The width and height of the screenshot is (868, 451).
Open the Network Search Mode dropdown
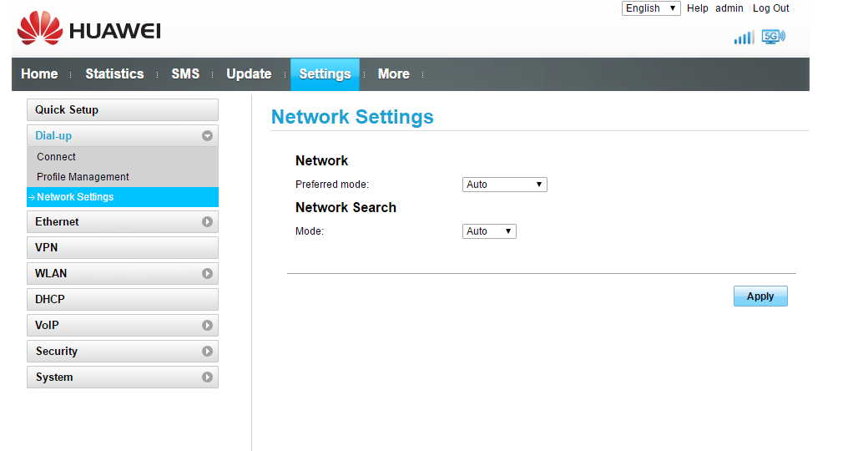pyautogui.click(x=489, y=231)
